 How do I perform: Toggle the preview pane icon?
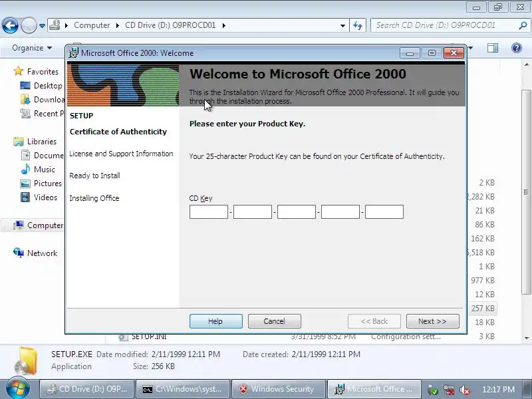pyautogui.click(x=493, y=48)
